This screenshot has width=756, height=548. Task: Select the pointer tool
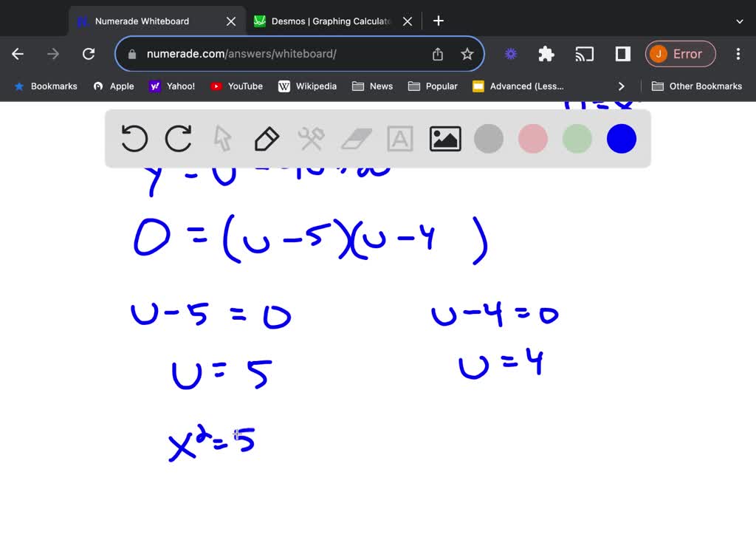coord(222,138)
